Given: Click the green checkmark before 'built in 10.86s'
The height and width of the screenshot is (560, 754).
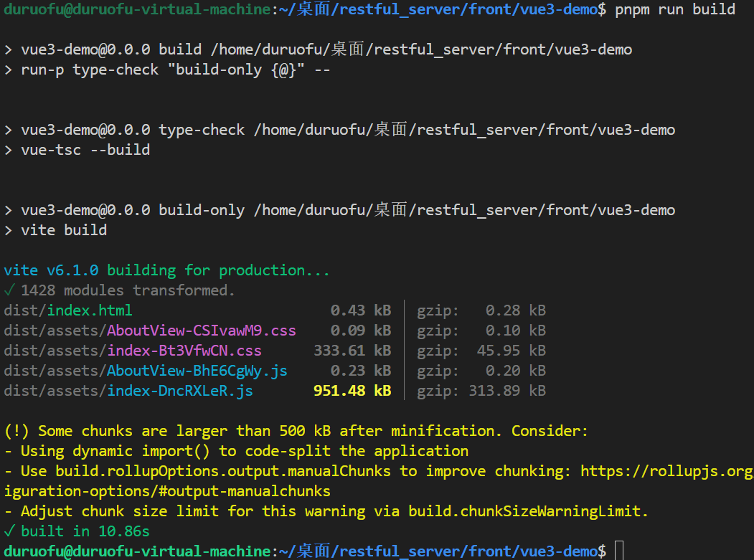Looking at the screenshot, I should [x=9, y=531].
